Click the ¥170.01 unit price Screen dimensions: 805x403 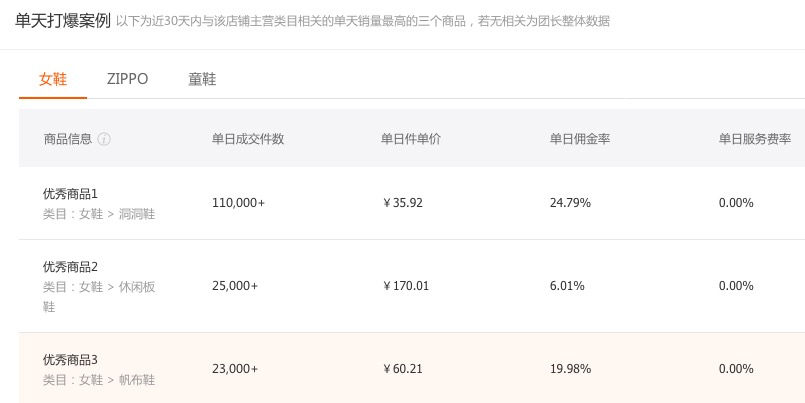[x=406, y=286]
